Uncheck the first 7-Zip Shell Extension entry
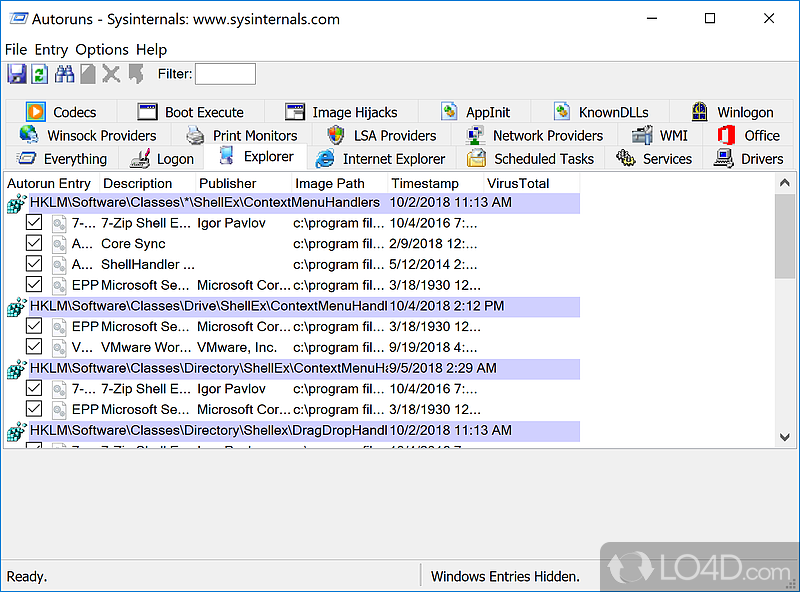Viewport: 800px width, 592px height. point(34,223)
